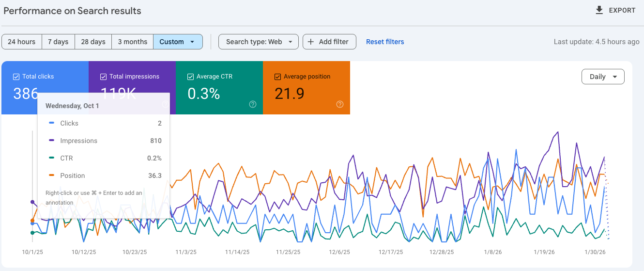Viewport: 644px width, 271px height.
Task: Toggle the Total impressions checkbox
Action: tap(104, 77)
